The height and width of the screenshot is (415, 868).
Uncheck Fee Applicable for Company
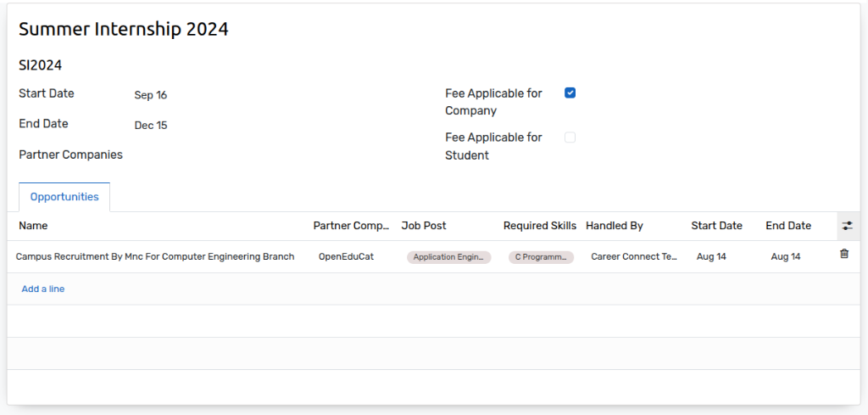click(570, 93)
